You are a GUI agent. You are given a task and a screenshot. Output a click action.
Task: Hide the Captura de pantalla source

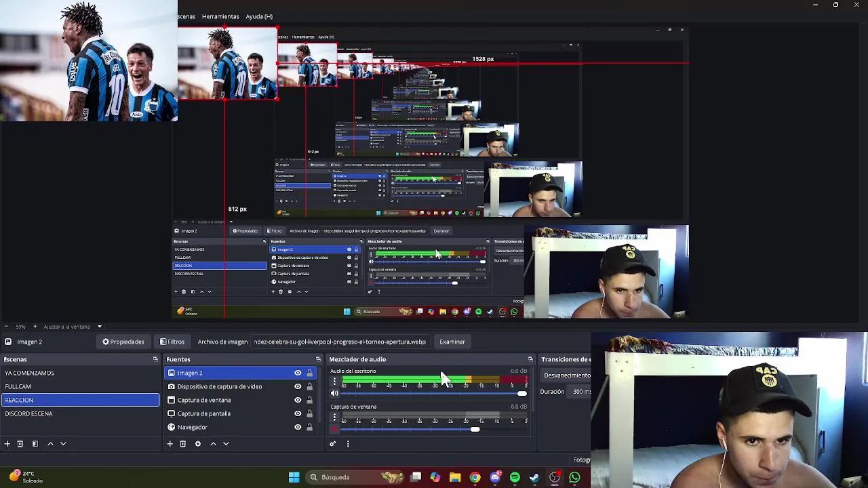click(x=298, y=413)
